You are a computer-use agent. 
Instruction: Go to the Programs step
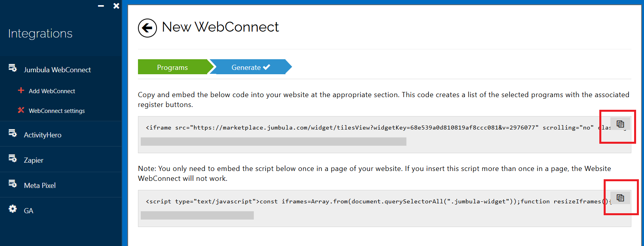click(172, 67)
